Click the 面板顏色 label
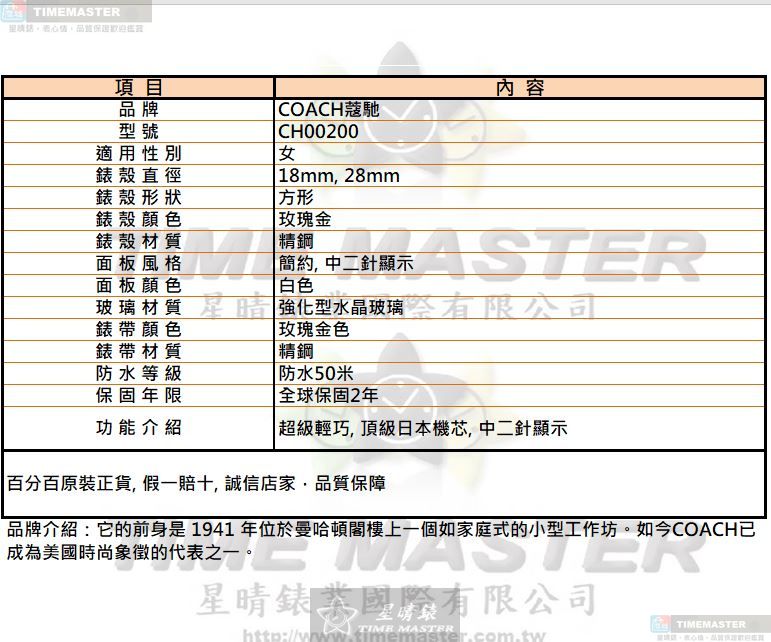The image size is (771, 642). click(138, 285)
